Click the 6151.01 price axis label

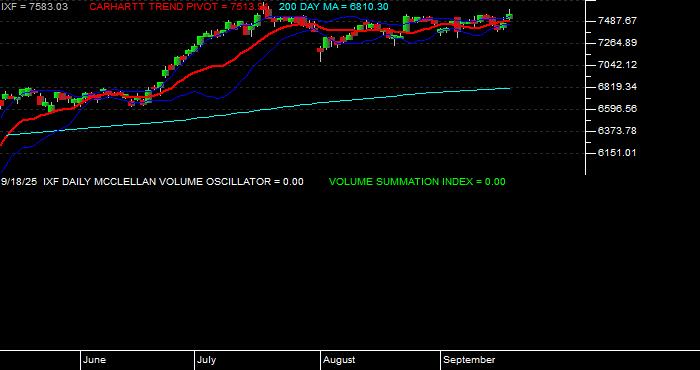(x=617, y=153)
